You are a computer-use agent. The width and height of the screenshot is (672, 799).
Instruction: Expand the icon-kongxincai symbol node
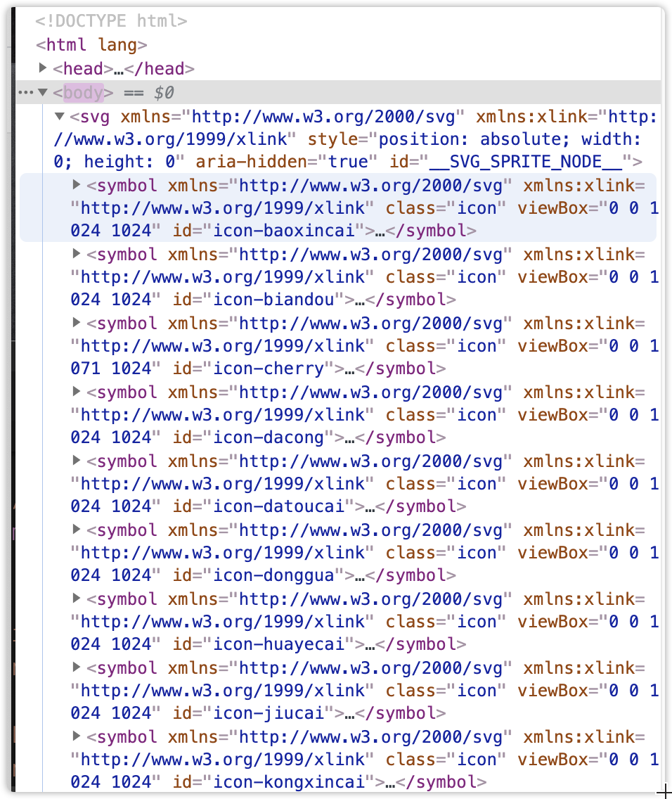coord(75,737)
